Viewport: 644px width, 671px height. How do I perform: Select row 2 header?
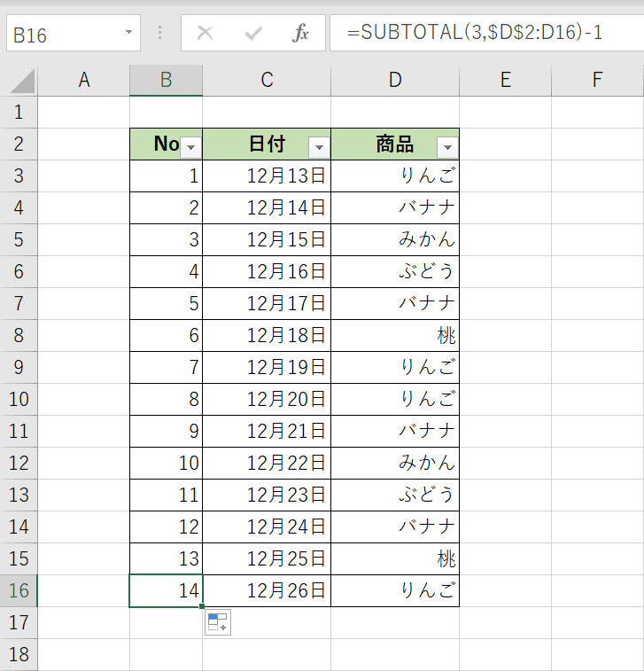coord(19,144)
